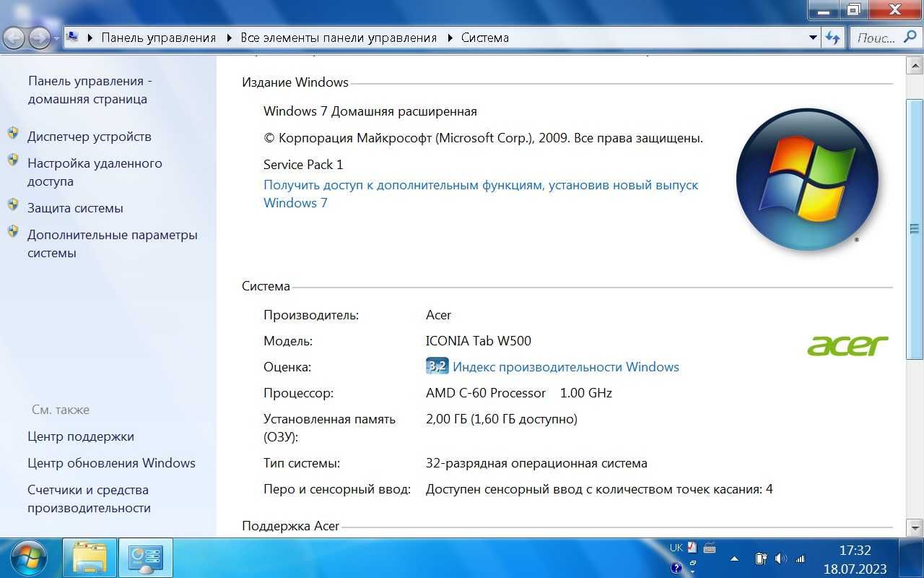The height and width of the screenshot is (578, 924).
Task: Click the blue help question mark icon
Action: pyautogui.click(x=676, y=568)
